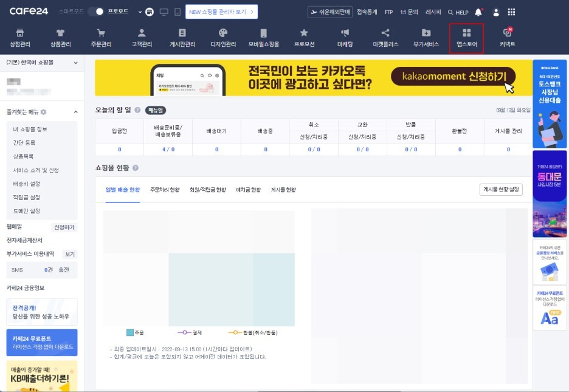Open the FTP link
The height and width of the screenshot is (392, 569).
coord(388,12)
